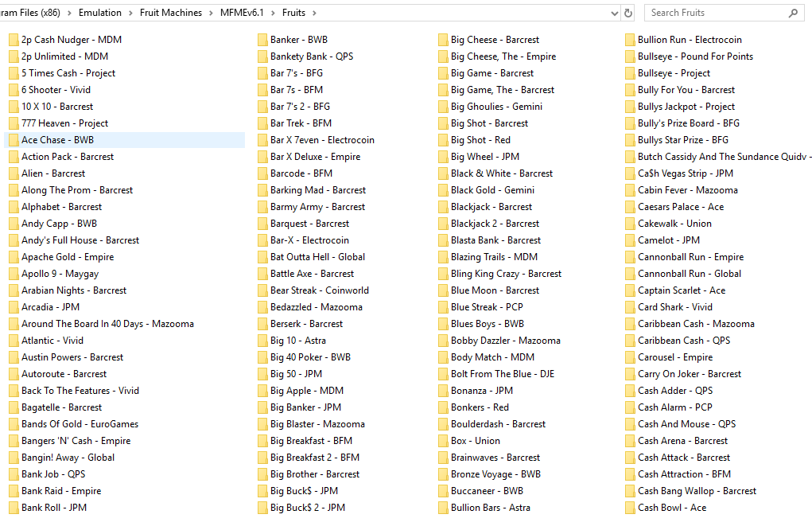812x526 pixels.
Task: Click folder icon for Bat Outta Hell - Global
Action: tap(262, 257)
